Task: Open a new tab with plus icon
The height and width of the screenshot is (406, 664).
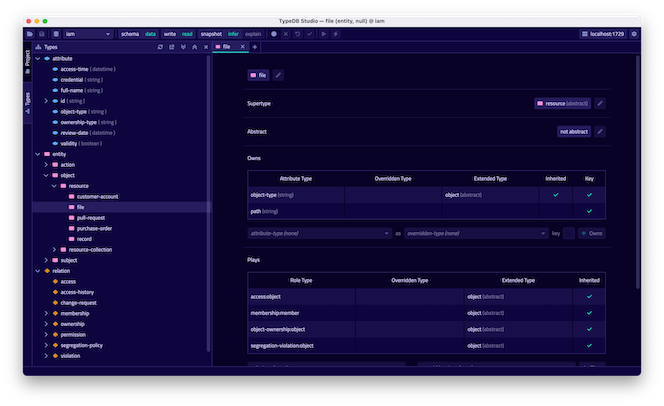Action: 255,47
